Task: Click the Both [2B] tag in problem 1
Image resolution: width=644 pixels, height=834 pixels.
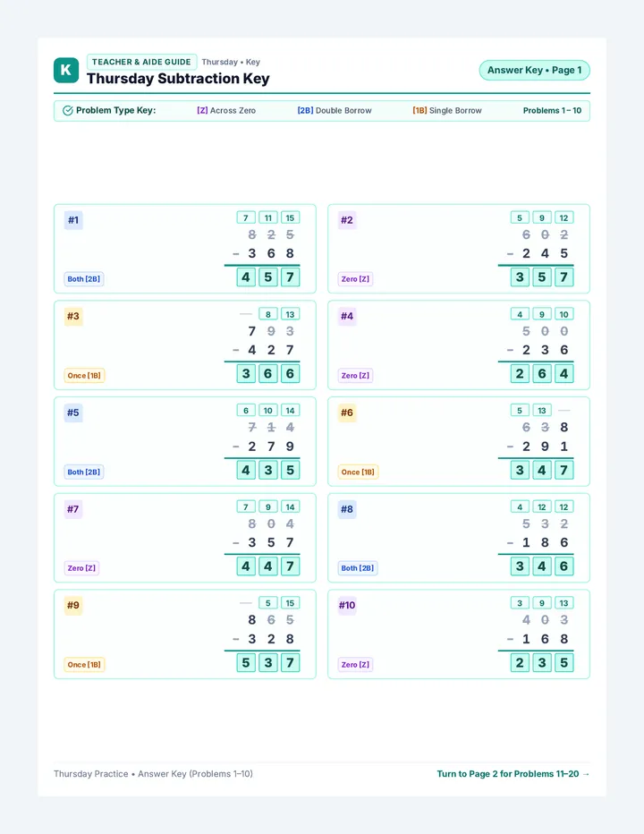Action: 84,279
